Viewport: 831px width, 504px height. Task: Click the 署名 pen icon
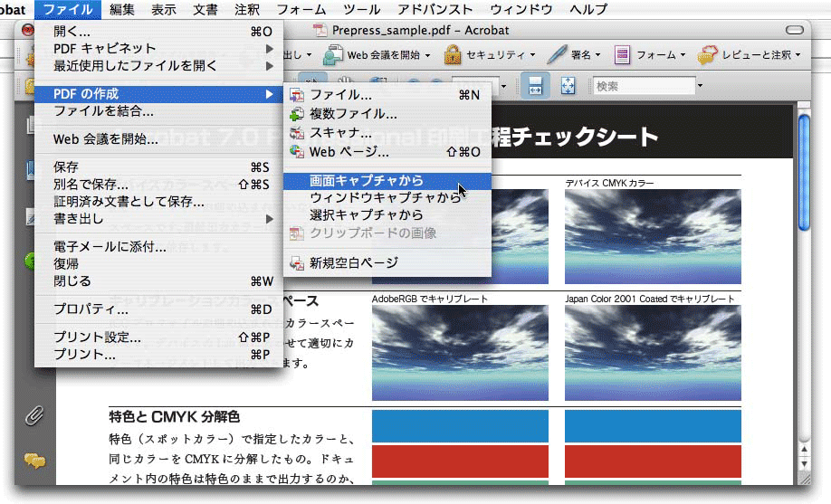[x=557, y=54]
